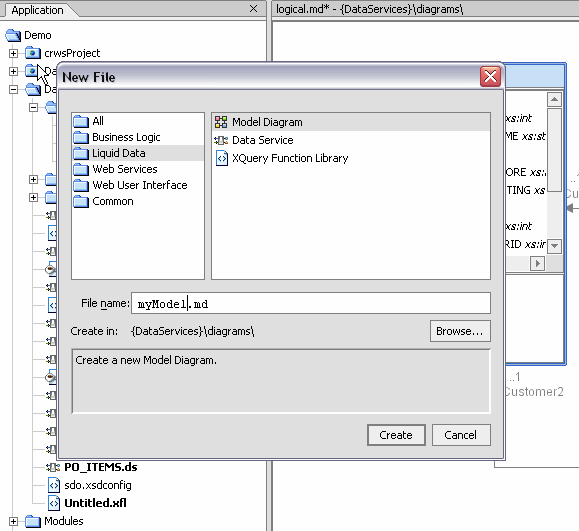Click the Demo application root icon
The width and height of the screenshot is (579, 531).
[x=13, y=35]
